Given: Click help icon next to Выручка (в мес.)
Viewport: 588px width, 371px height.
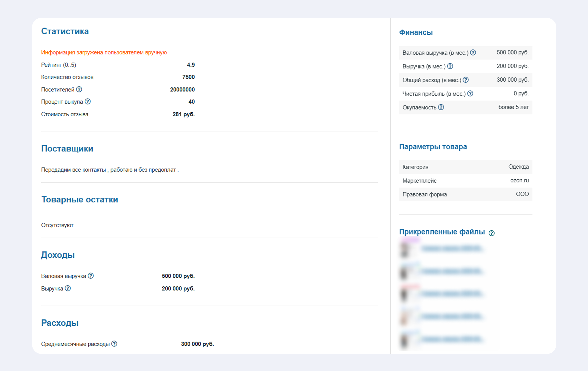Looking at the screenshot, I should (x=450, y=66).
